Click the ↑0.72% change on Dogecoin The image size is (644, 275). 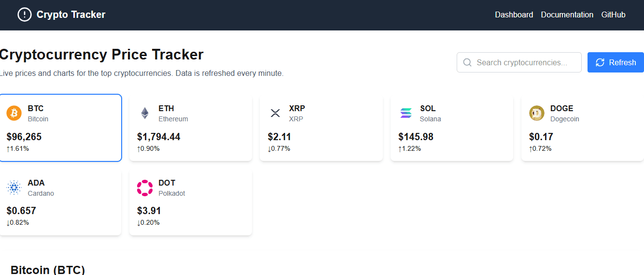click(x=541, y=148)
